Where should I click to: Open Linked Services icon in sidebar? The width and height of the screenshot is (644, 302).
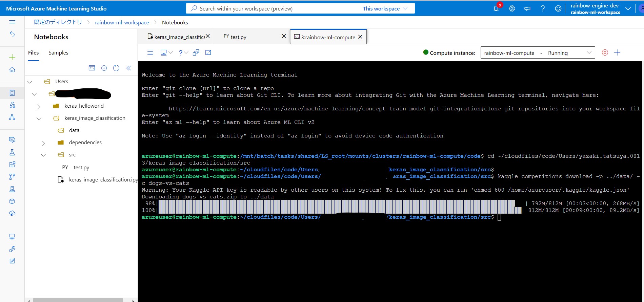[x=12, y=249]
